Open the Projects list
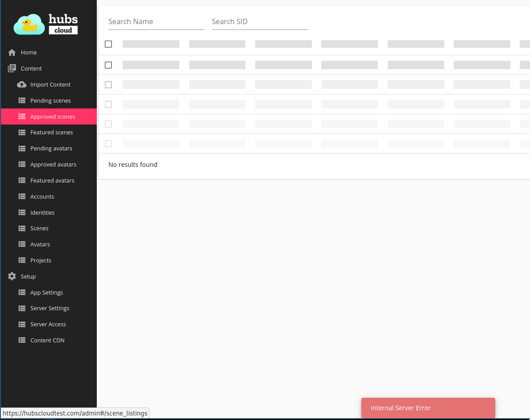Screen dimensions: 530x420 pyautogui.click(x=49, y=260)
